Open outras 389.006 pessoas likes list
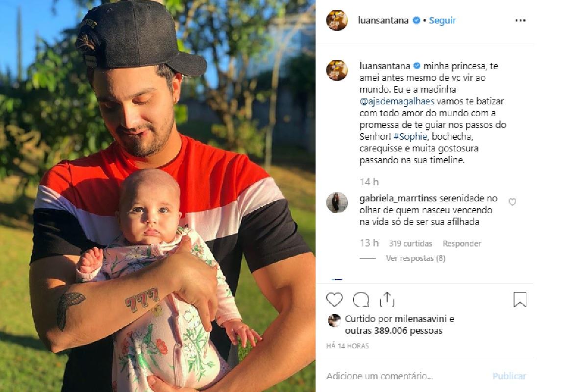 tap(394, 331)
